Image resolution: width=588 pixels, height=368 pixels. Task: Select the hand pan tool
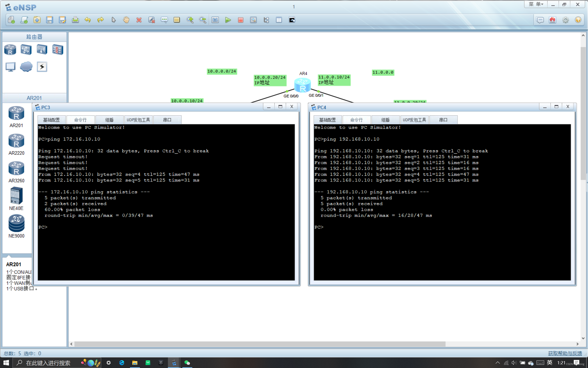126,20
